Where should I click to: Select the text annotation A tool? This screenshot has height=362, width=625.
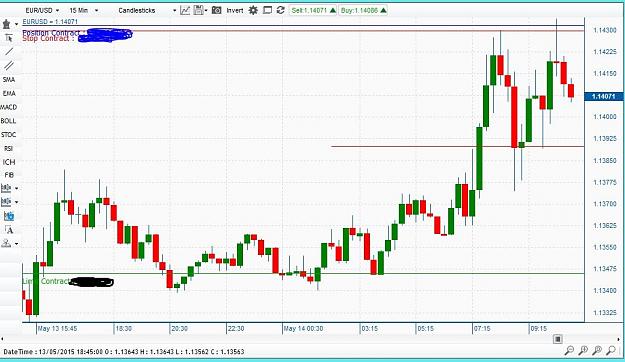pyautogui.click(x=9, y=230)
